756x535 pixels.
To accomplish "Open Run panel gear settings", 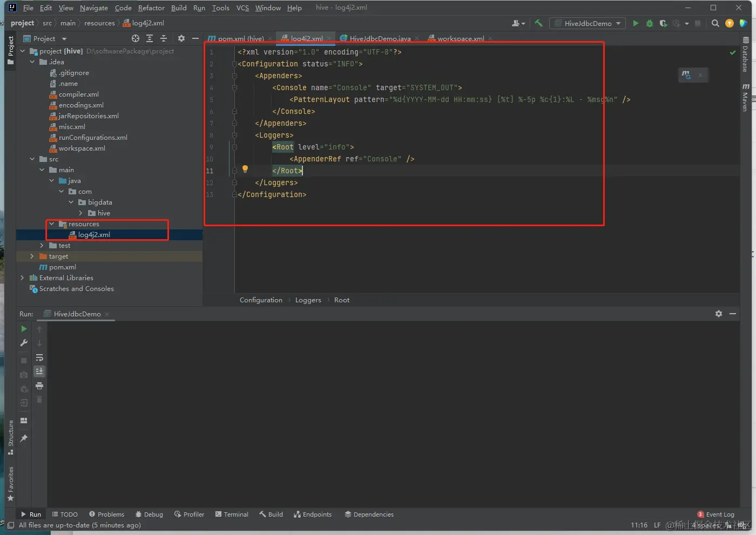I will click(x=719, y=314).
